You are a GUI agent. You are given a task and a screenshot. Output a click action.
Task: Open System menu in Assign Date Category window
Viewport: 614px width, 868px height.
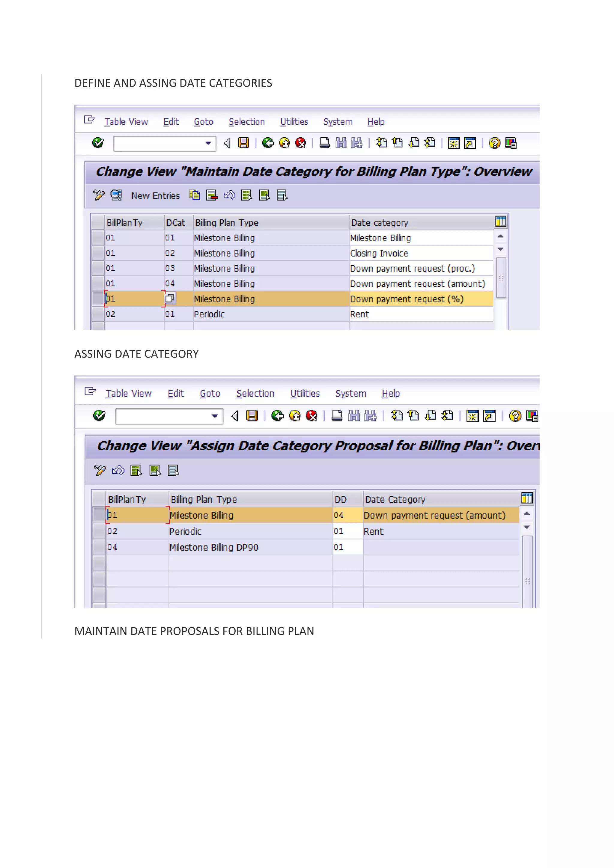(351, 394)
